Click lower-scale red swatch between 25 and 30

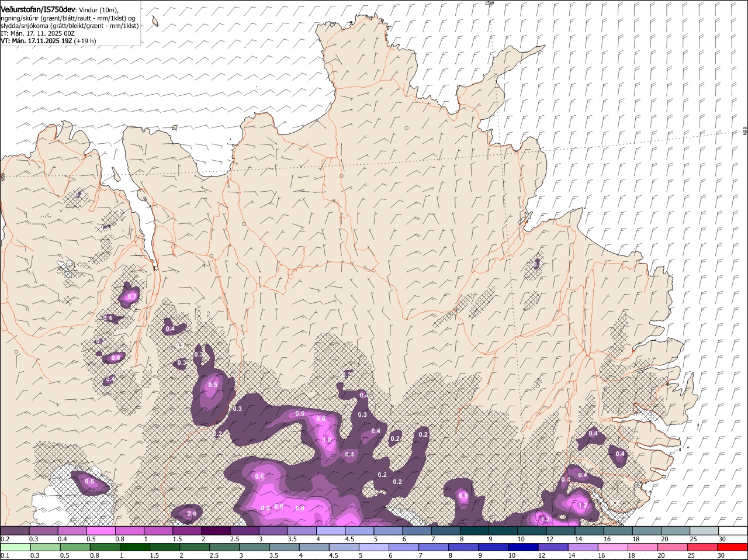702,547
